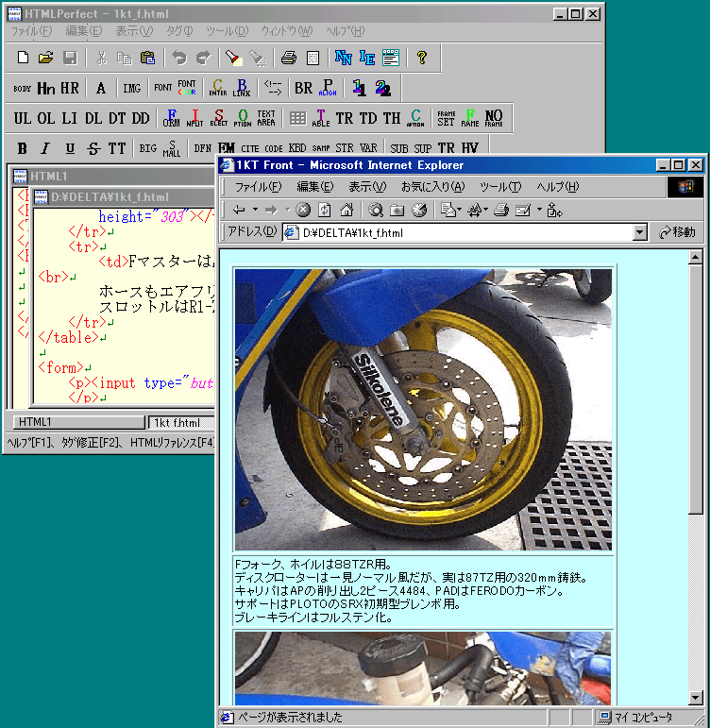Insert a TABLE tag using the toolbar icon
Screen dimensions: 710x728
pos(321,118)
